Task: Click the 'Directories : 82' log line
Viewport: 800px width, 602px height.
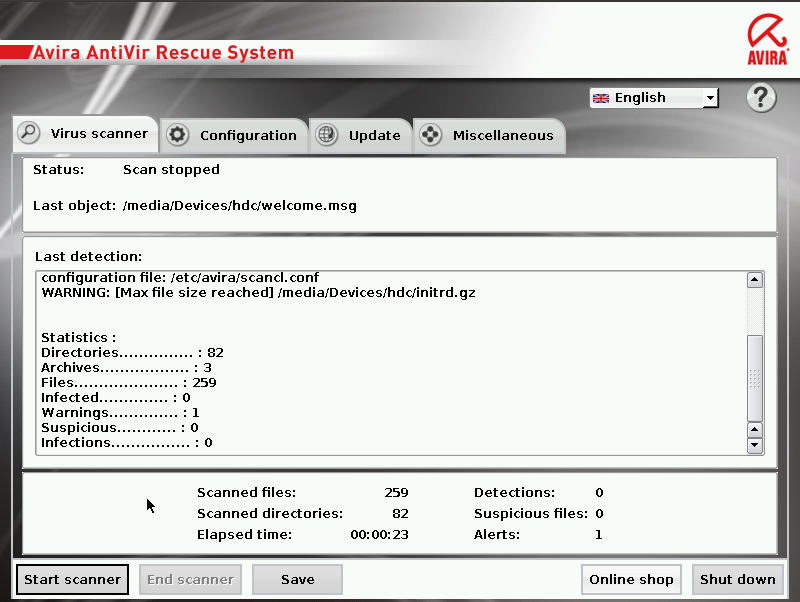Action: (132, 353)
